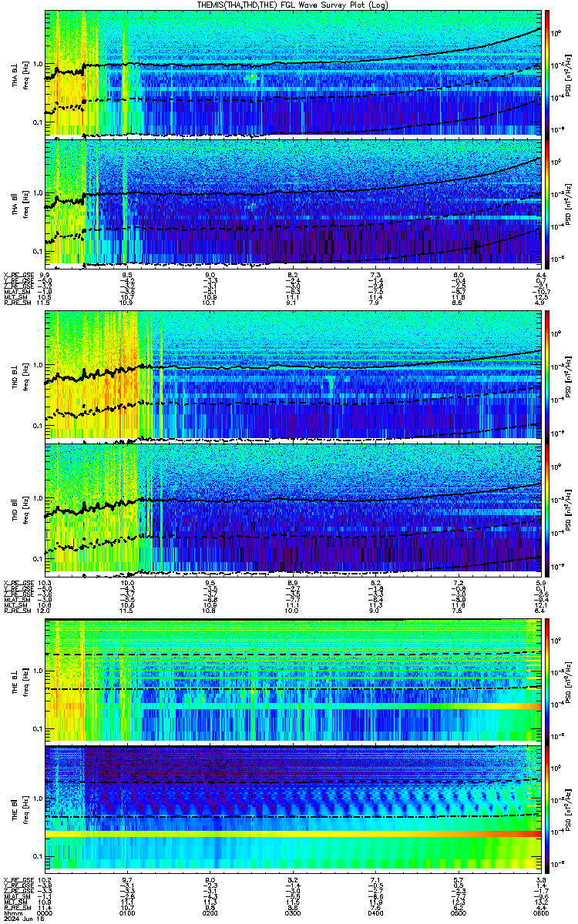Click the PSD color bar beside THE B-parallel

click(546, 808)
